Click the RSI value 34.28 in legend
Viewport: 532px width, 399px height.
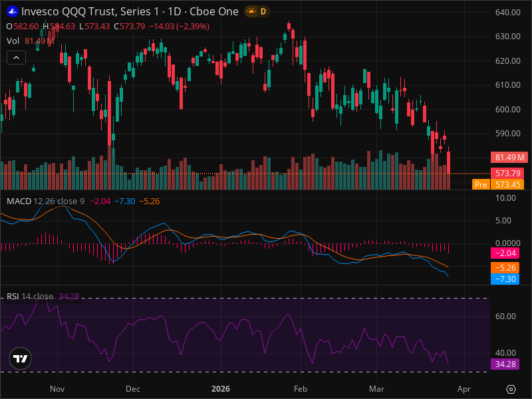coord(69,296)
